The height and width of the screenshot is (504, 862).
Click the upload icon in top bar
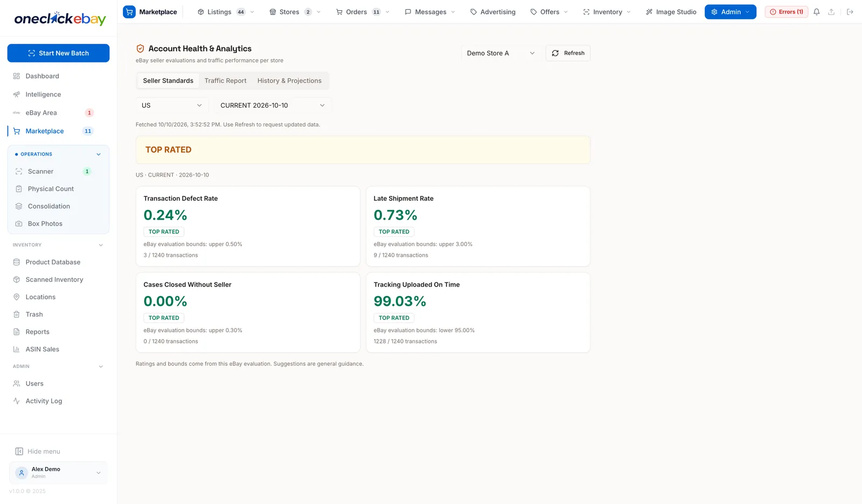point(831,12)
